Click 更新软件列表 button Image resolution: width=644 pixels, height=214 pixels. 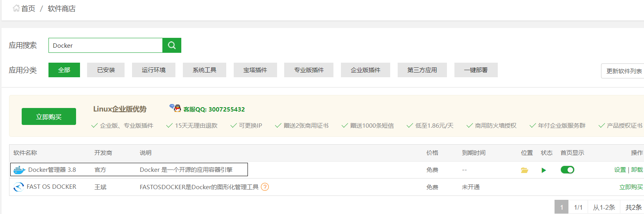pyautogui.click(x=624, y=71)
